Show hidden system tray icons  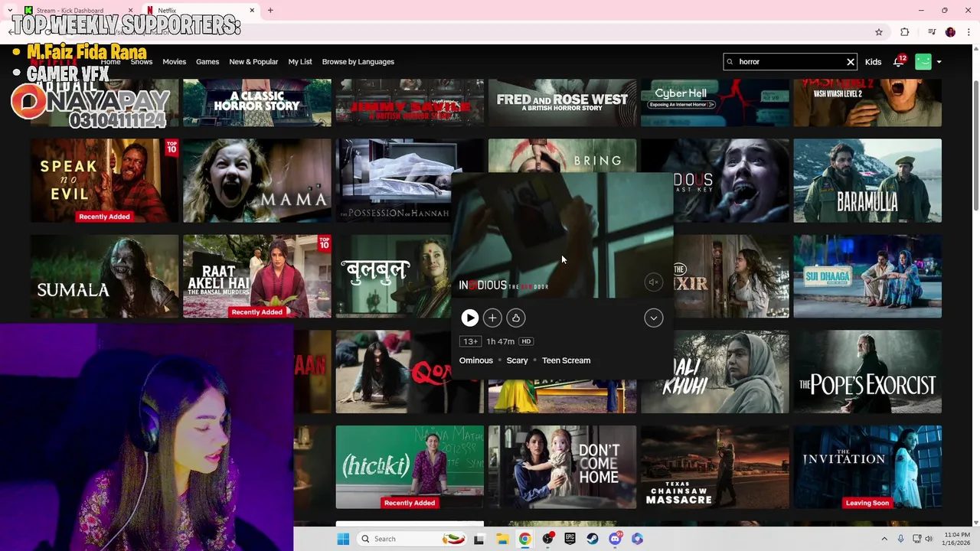[884, 539]
